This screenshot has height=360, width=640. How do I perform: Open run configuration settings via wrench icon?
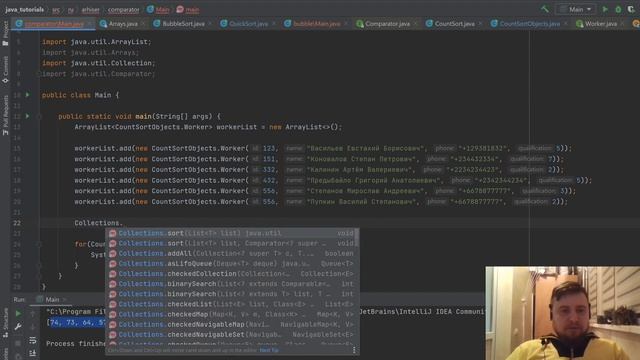pyautogui.click(x=18, y=327)
